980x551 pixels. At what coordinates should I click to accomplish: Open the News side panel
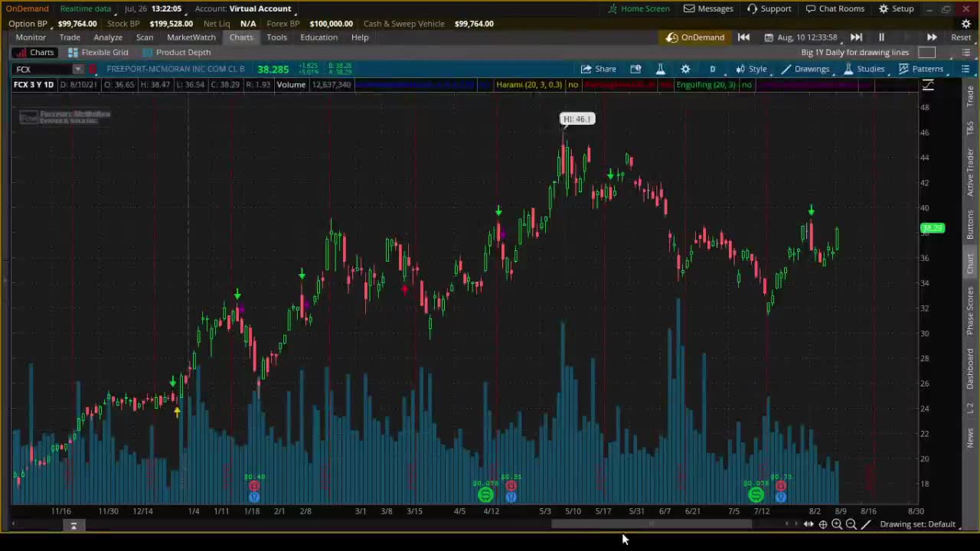tap(970, 438)
